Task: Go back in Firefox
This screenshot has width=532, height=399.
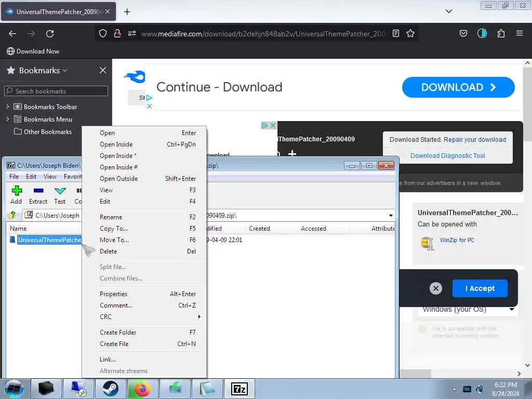Action: [x=12, y=34]
